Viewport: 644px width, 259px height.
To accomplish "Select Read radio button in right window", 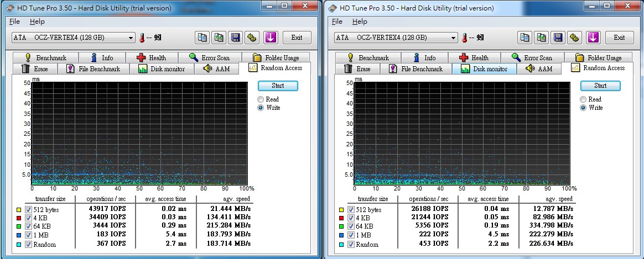I will click(x=583, y=99).
